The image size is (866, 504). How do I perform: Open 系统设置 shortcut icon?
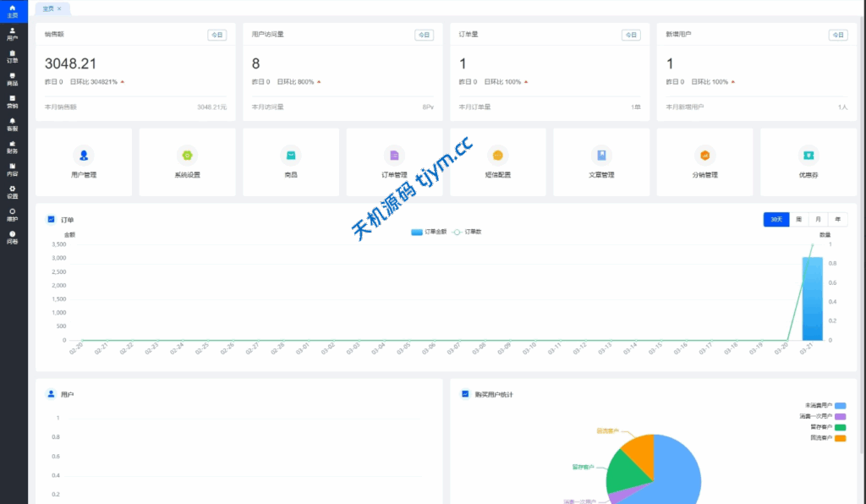(x=187, y=156)
